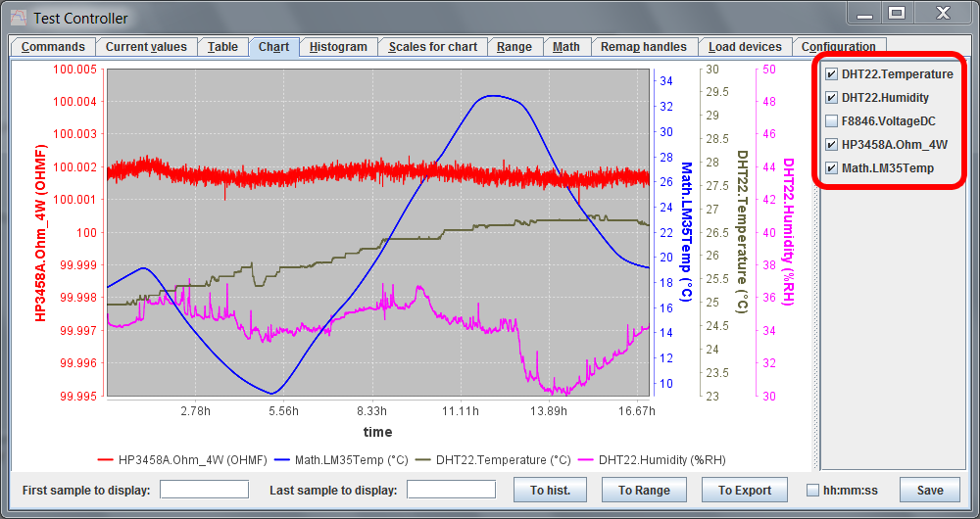This screenshot has height=519, width=980.
Task: Go to Scales for chart tab
Action: pos(432,47)
